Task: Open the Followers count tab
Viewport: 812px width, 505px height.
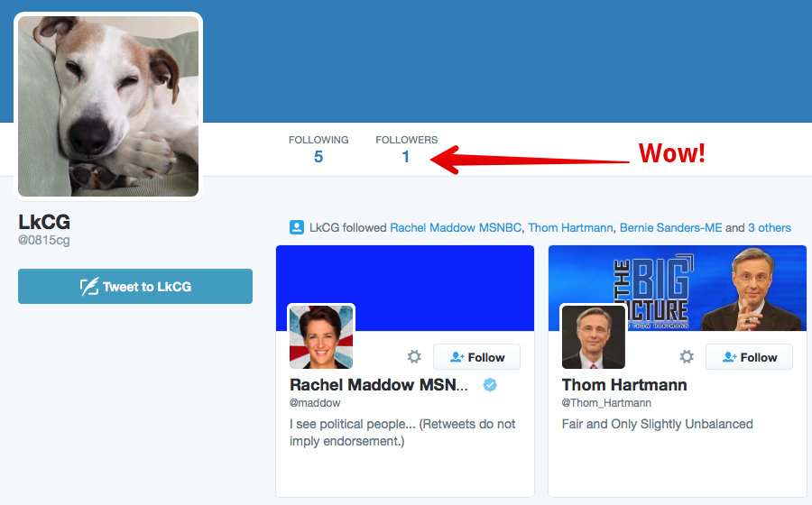Action: tap(407, 149)
